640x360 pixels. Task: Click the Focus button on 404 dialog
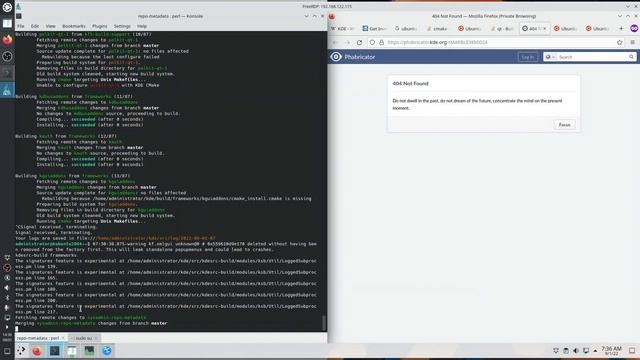[564, 124]
